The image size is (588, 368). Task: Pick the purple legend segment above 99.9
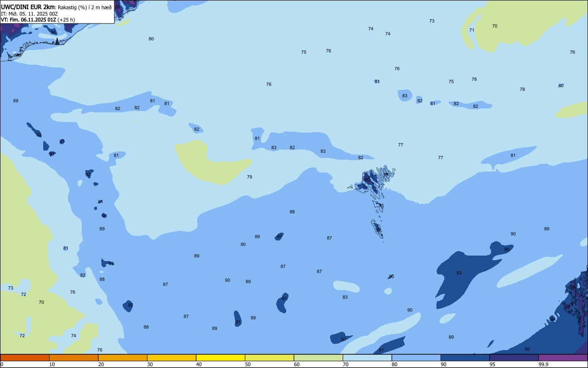(563, 357)
